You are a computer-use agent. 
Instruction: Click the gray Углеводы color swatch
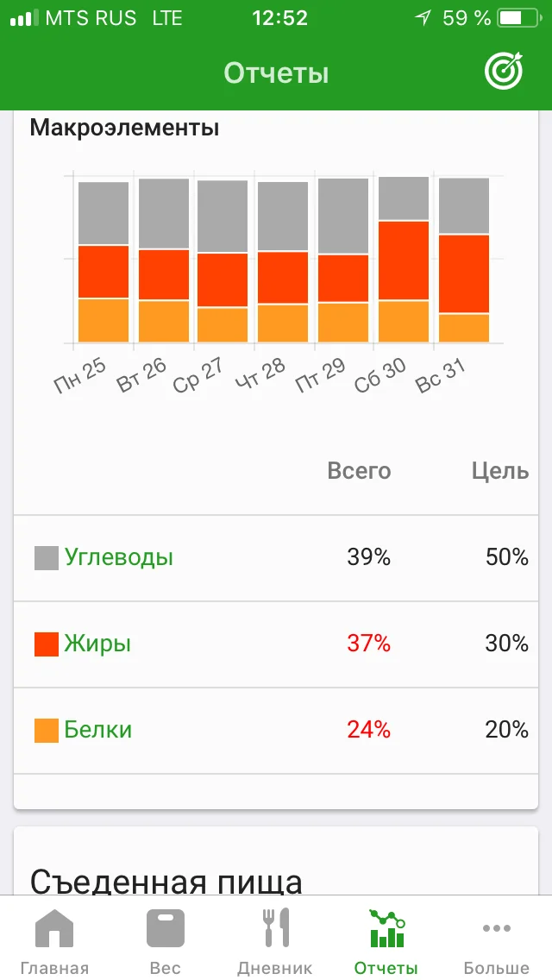coord(47,557)
